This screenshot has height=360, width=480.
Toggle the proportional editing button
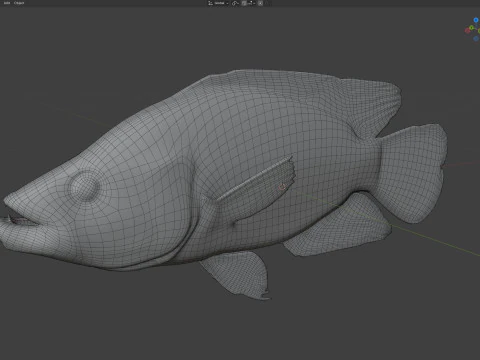[260, 3]
